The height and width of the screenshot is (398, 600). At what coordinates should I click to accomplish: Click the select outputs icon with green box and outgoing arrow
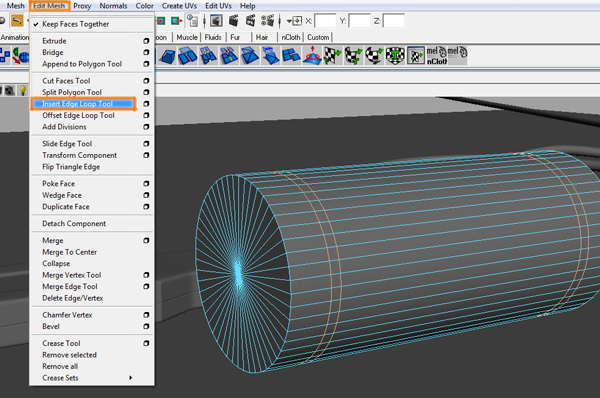[x=176, y=21]
